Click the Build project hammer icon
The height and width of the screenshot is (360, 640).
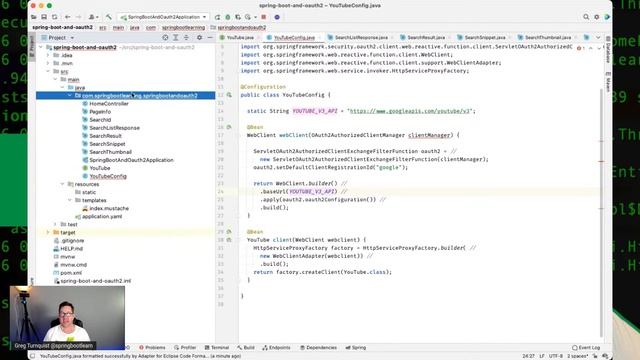click(x=109, y=17)
